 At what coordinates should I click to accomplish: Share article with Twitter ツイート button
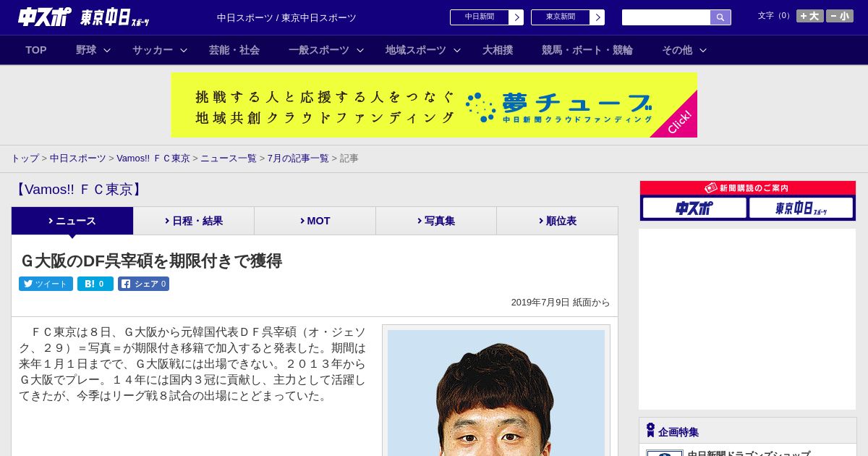point(46,284)
